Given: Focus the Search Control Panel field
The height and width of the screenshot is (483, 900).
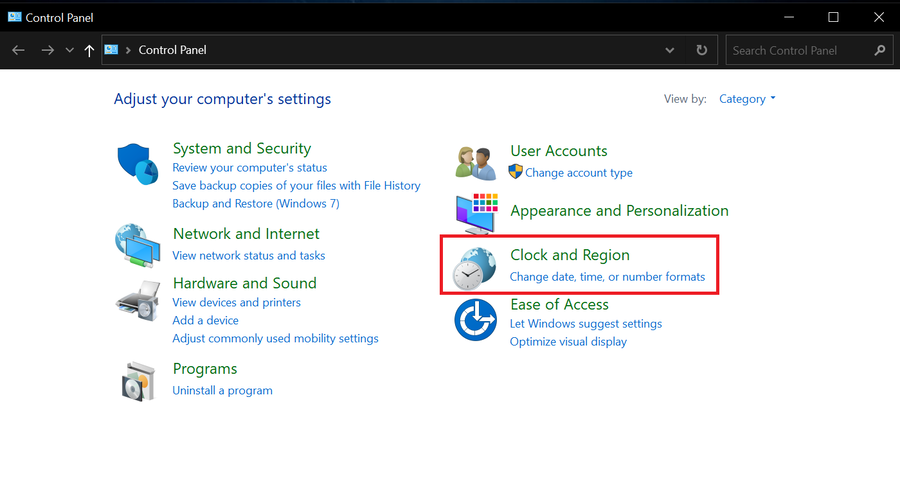Looking at the screenshot, I should [809, 50].
